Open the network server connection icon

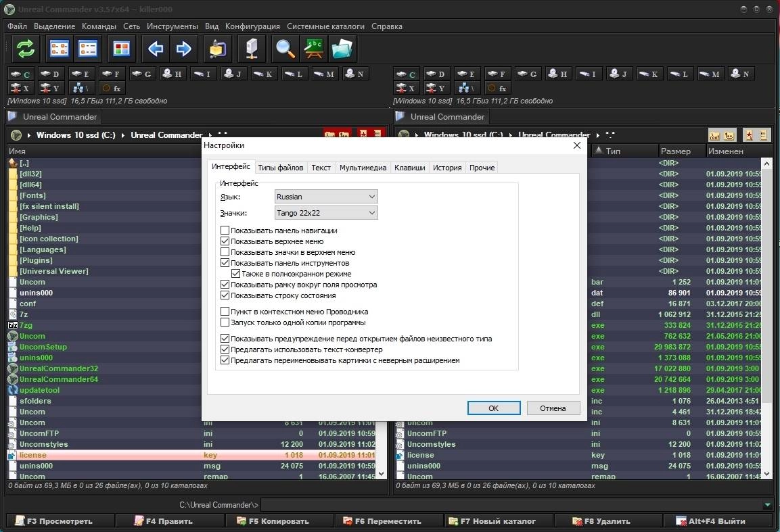[x=252, y=49]
